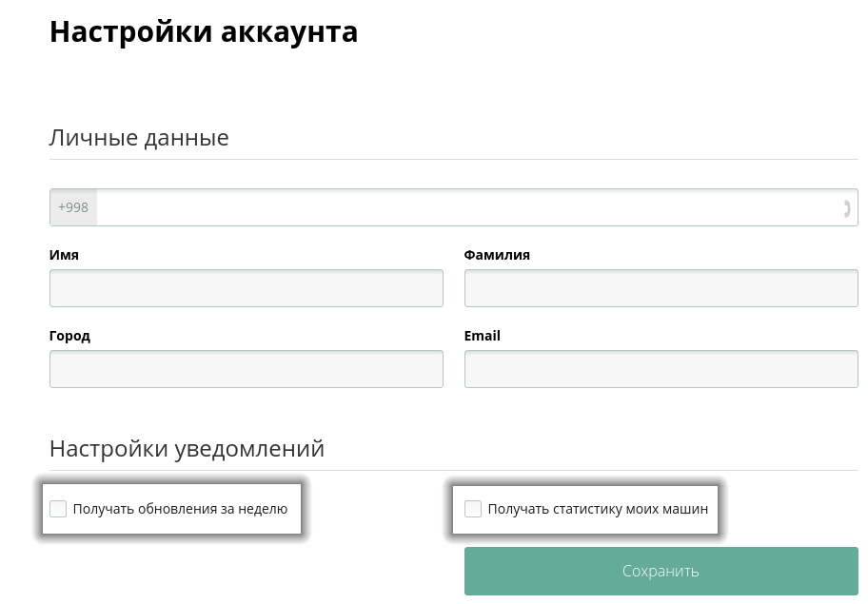Click the Email field label
868x604 pixels.
483,336
